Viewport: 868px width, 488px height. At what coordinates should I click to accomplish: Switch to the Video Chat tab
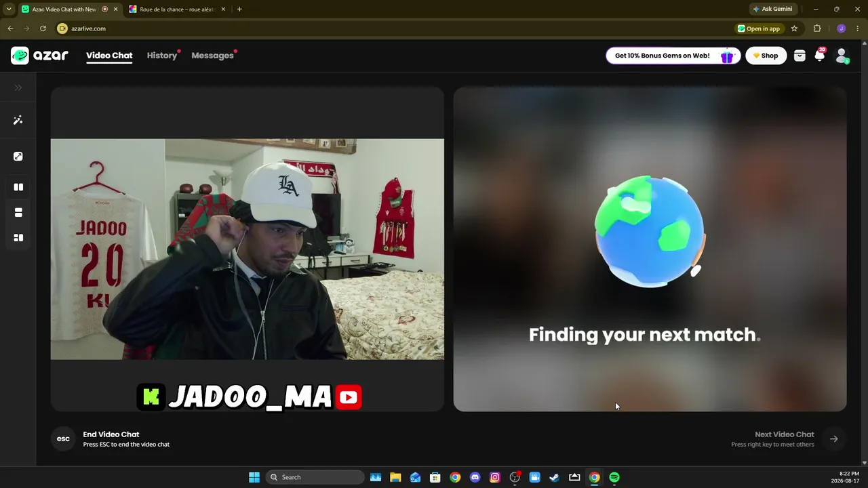tap(109, 56)
